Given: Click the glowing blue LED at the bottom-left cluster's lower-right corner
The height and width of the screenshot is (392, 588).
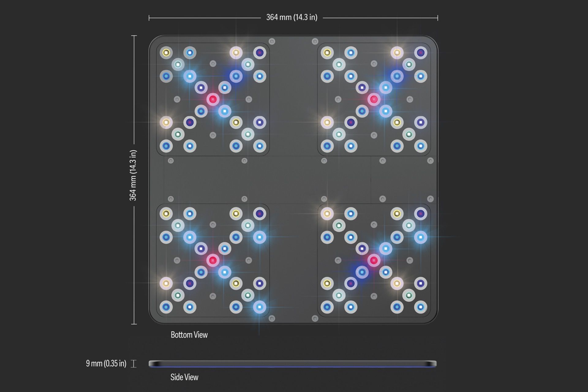Looking at the screenshot, I should point(259,307).
